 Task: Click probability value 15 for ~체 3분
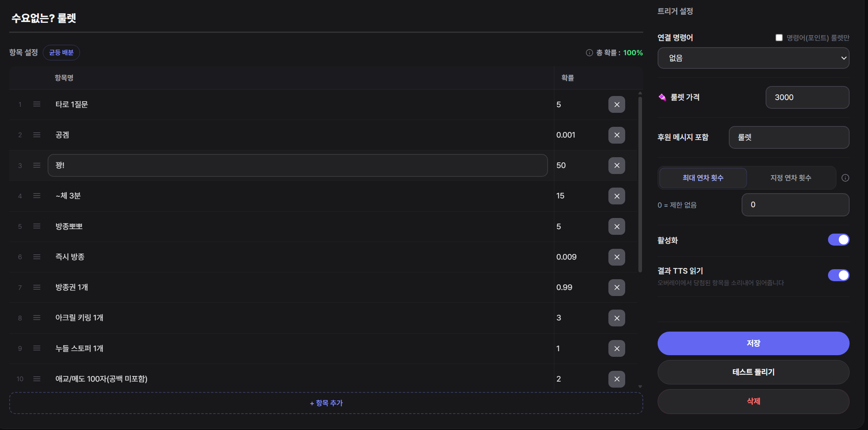click(x=560, y=196)
